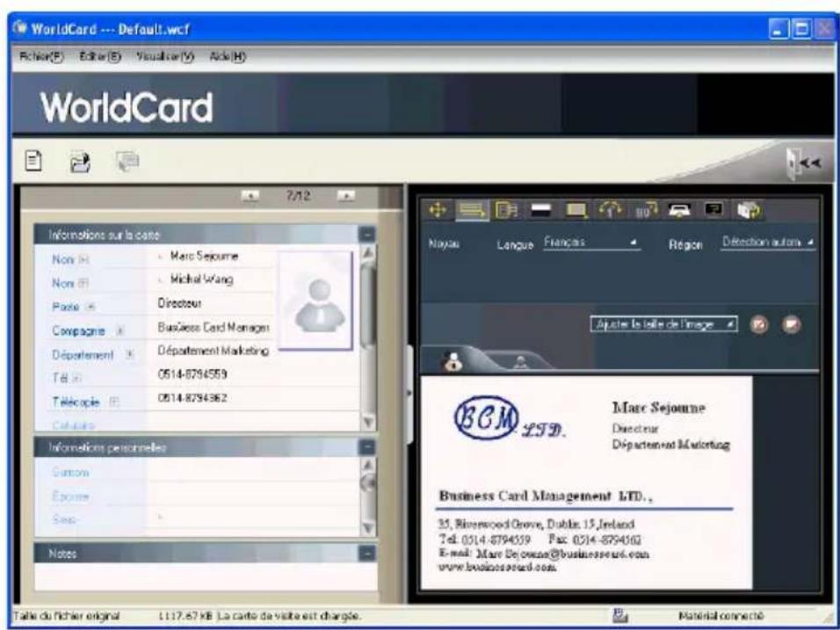This screenshot has height=630, width=840.
Task: Click the card information scrollbar down arrow
Action: [367, 422]
